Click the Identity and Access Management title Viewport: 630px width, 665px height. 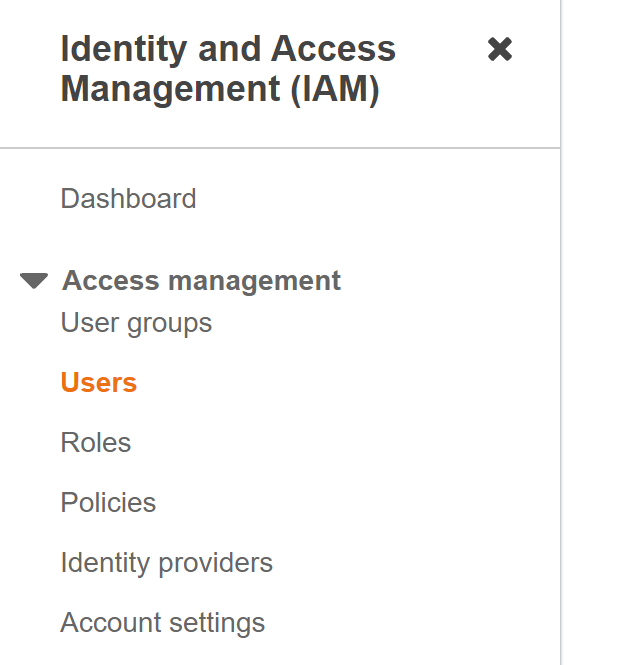point(228,68)
